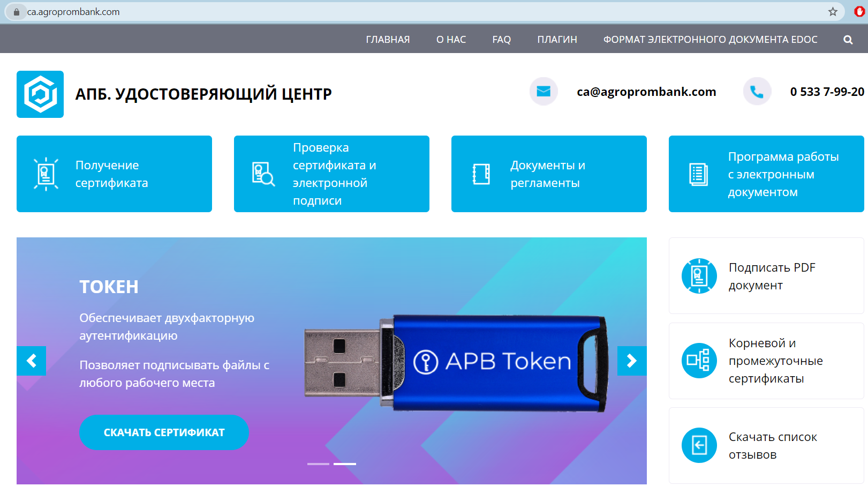
Task: Click text Позволяет подписывать файлы с любого рабочего места
Action: [175, 374]
